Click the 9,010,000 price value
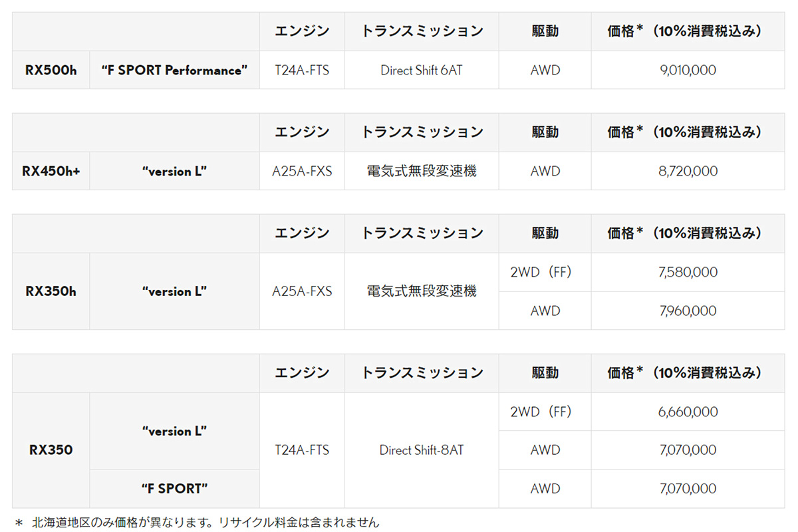798x532 pixels. pyautogui.click(x=688, y=70)
